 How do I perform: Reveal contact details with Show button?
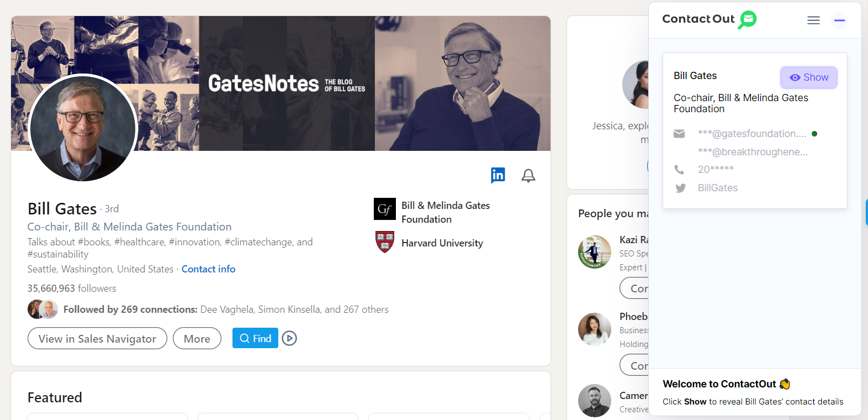click(809, 77)
